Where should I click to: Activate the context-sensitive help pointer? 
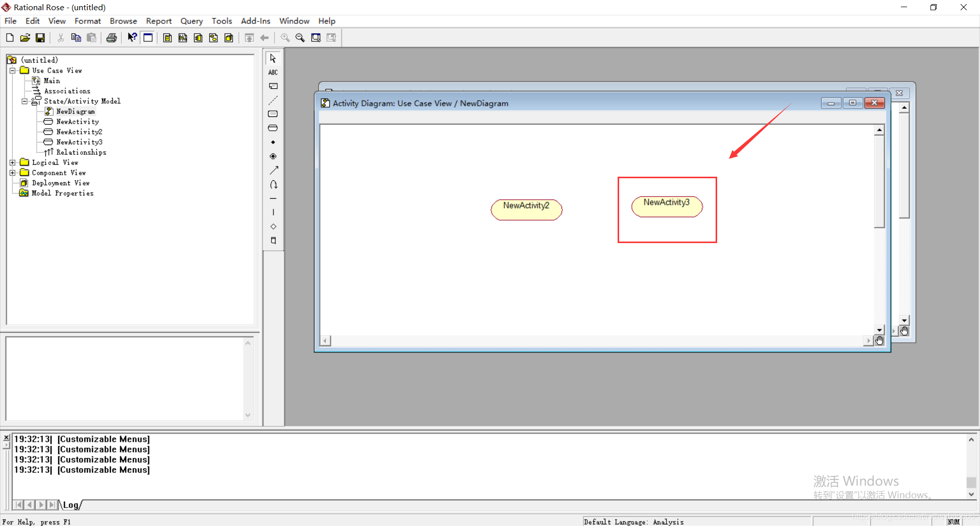(132, 38)
